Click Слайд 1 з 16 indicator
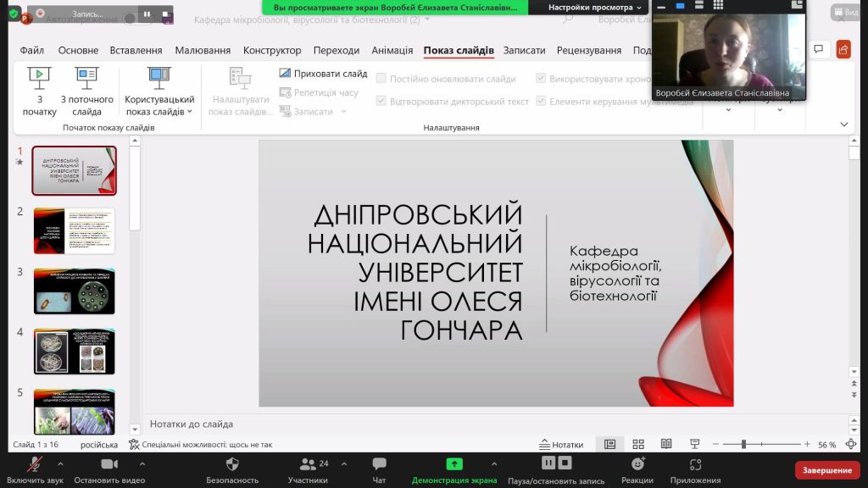This screenshot has width=868, height=488. click(x=36, y=444)
